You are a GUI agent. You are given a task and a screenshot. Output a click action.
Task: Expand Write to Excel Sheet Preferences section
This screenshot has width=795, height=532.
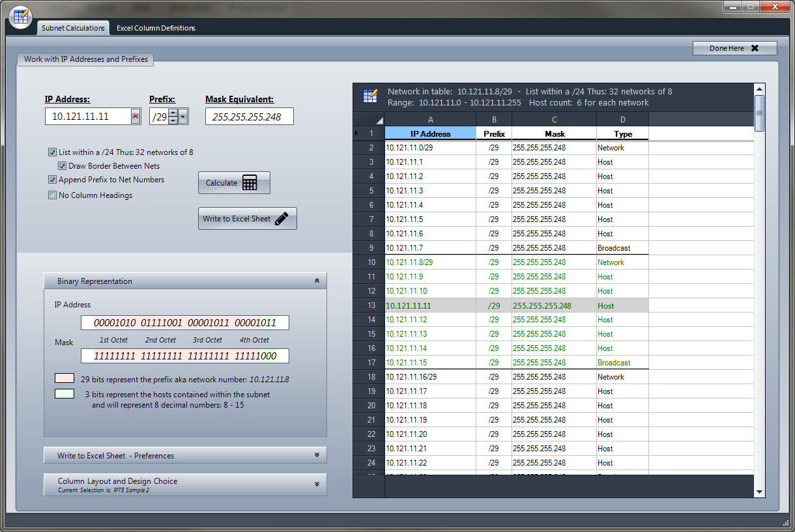click(317, 455)
